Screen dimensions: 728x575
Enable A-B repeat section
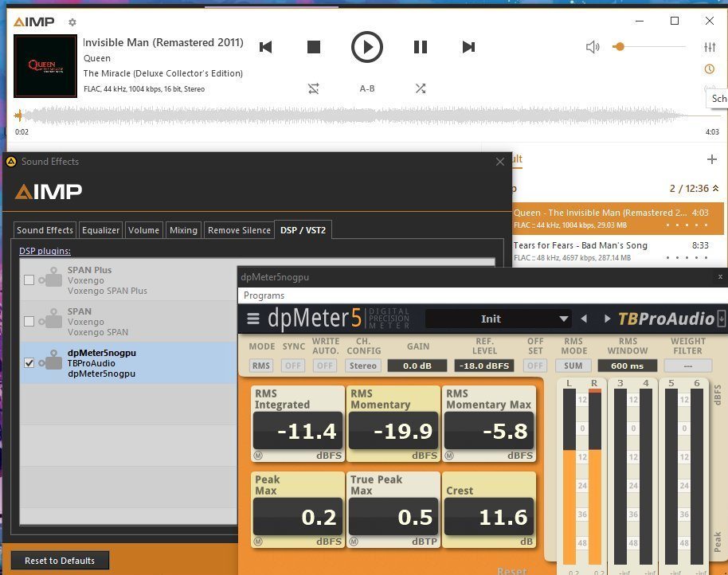point(366,88)
